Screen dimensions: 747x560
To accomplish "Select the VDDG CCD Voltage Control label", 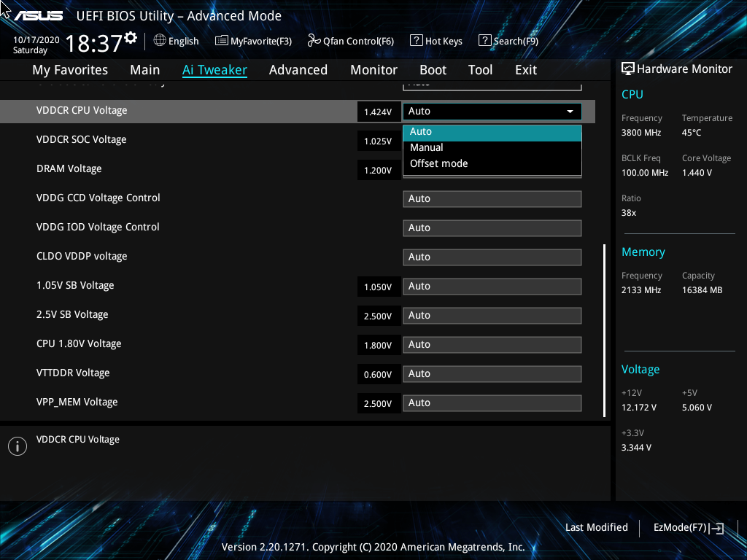I will pos(98,198).
